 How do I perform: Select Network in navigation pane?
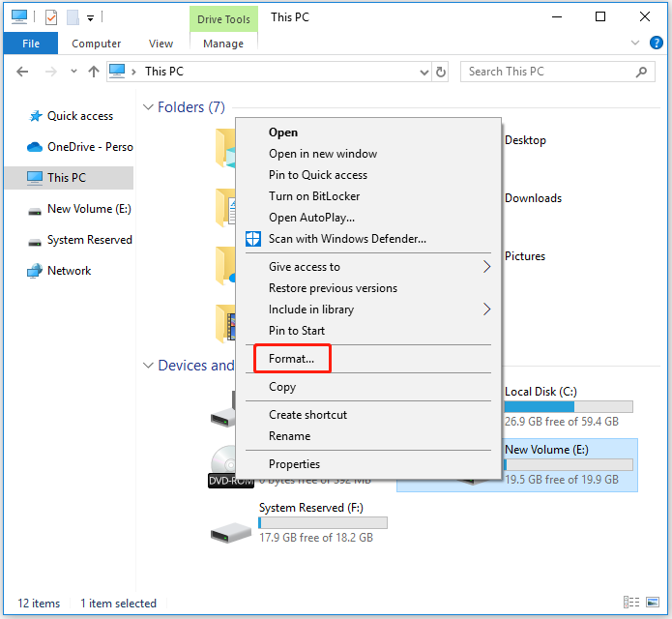71,271
